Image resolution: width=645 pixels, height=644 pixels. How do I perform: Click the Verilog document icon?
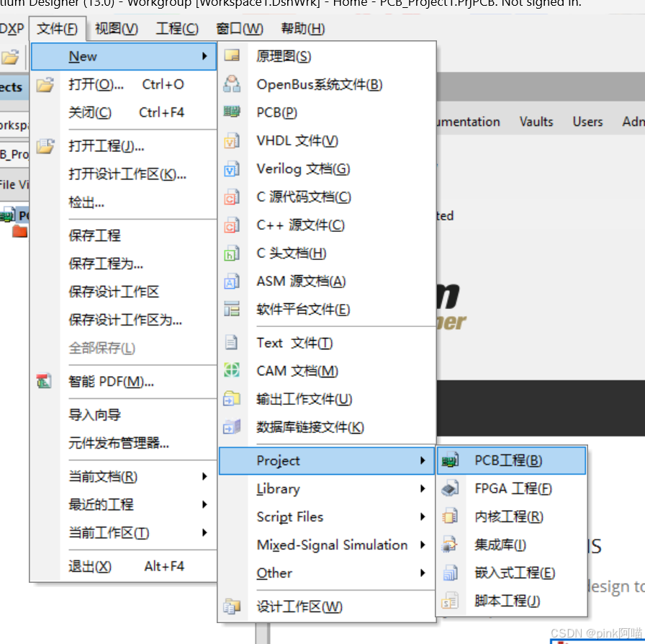coord(232,169)
